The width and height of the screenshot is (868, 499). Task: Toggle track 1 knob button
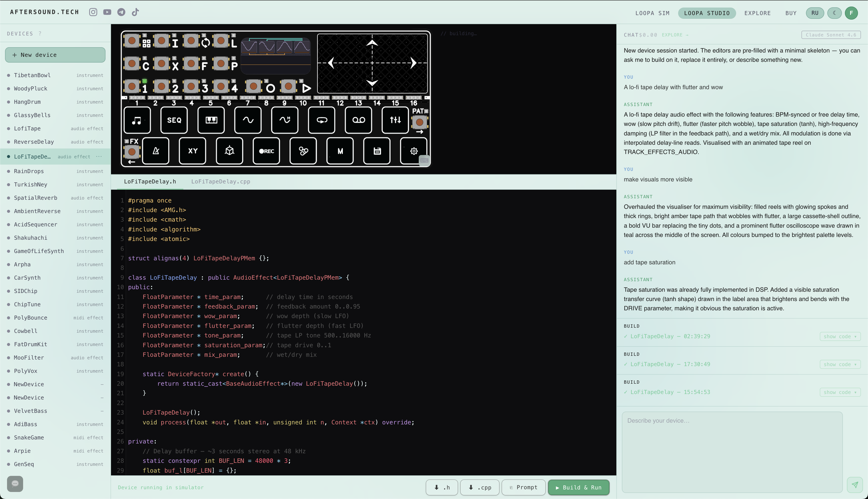tap(132, 86)
